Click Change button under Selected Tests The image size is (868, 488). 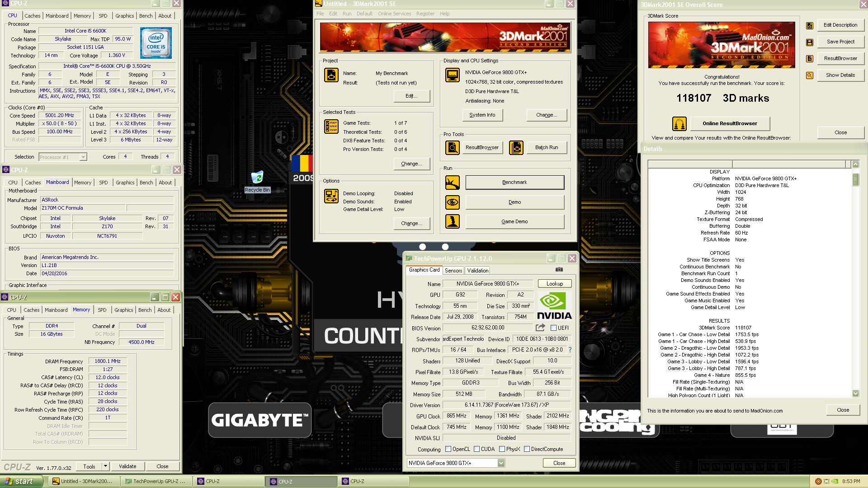click(x=411, y=164)
